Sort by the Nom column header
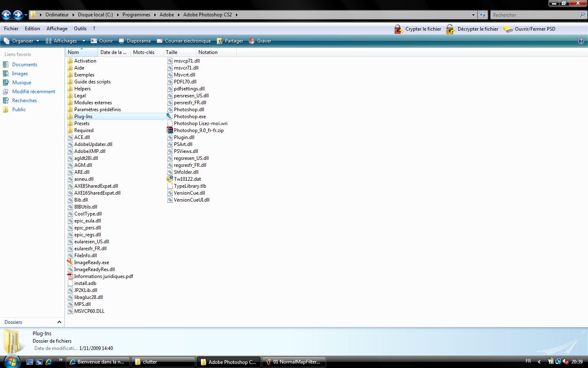The width and height of the screenshot is (588, 368). [x=81, y=52]
